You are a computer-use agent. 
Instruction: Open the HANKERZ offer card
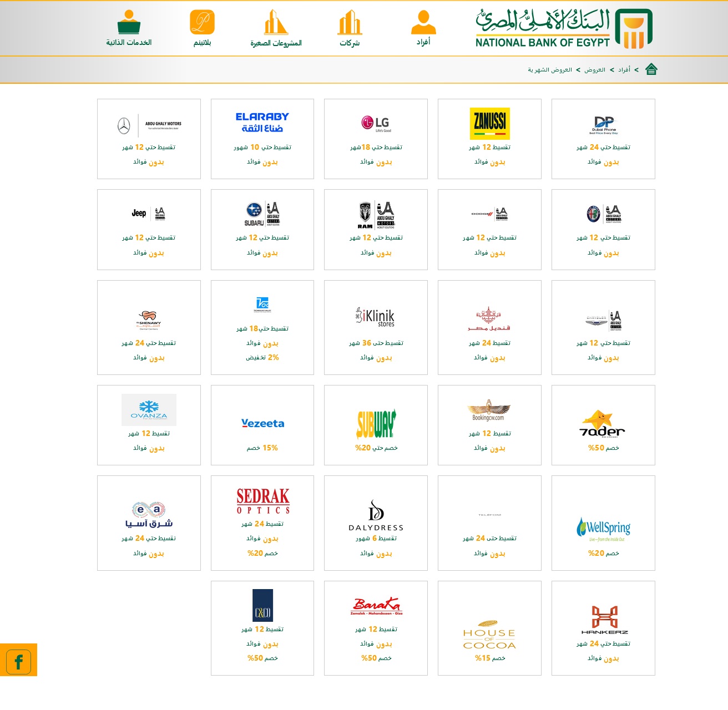[603, 628]
